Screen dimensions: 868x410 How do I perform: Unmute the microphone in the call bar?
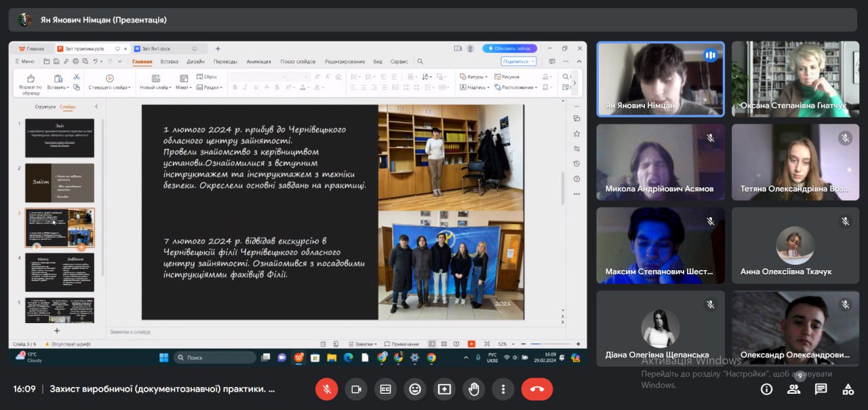coord(326,389)
